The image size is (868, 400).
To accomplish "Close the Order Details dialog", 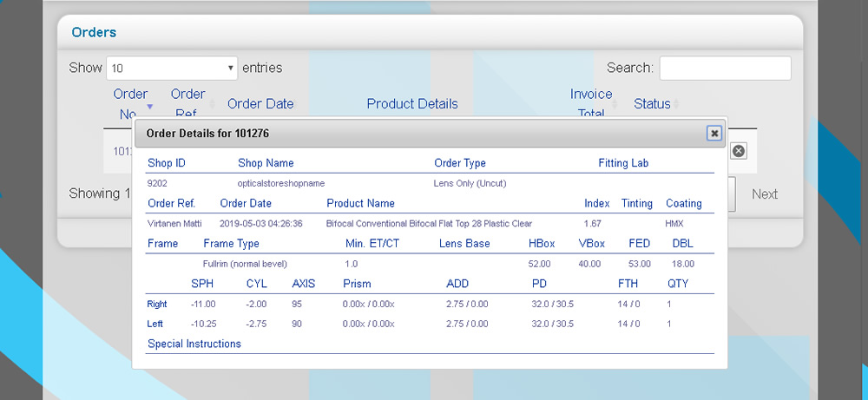I will [713, 133].
